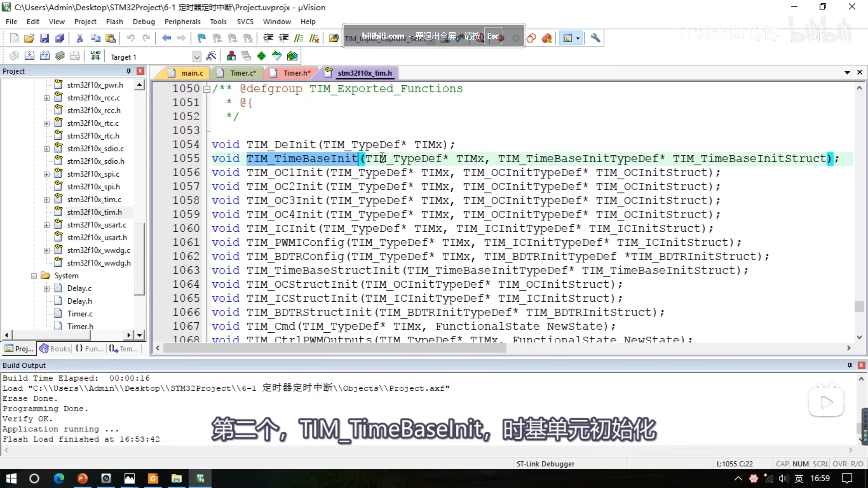
Task: Open Options for Target magic wand icon
Action: click(x=211, y=56)
